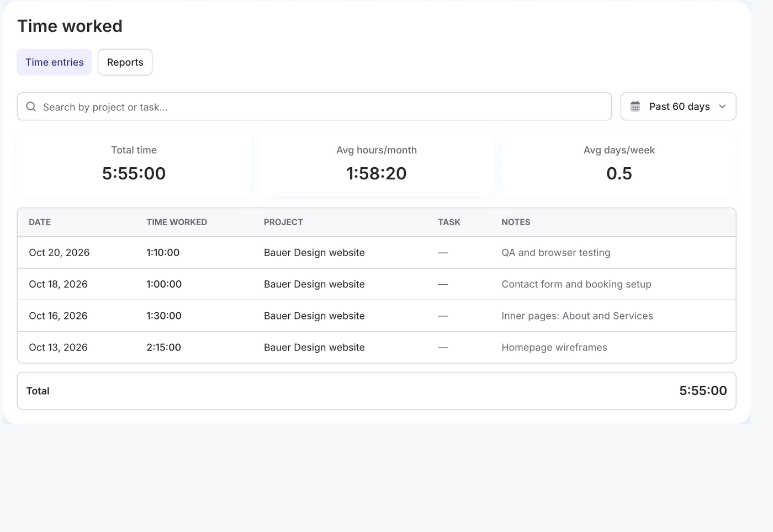Image resolution: width=773 pixels, height=532 pixels.
Task: Click the Homepage wireframes note
Action: tap(554, 347)
